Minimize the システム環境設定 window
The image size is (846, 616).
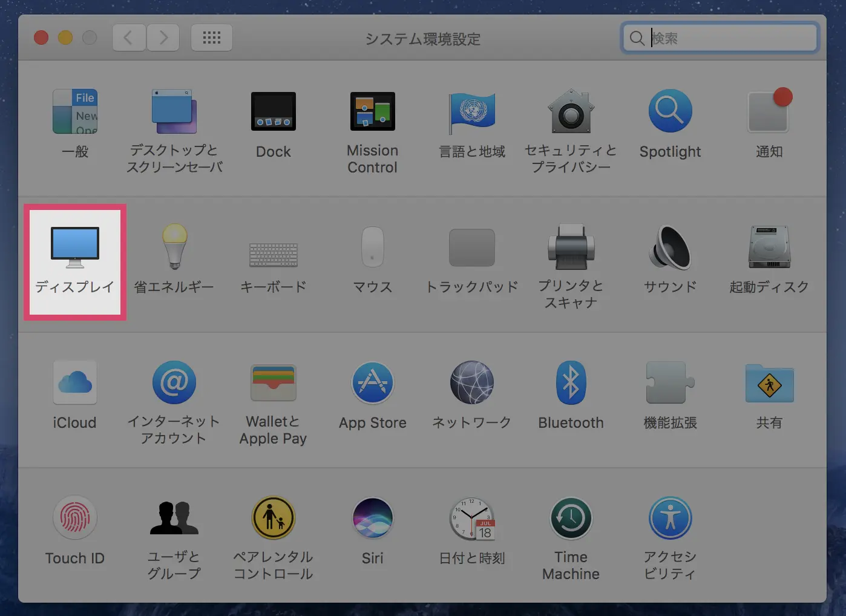pos(65,38)
